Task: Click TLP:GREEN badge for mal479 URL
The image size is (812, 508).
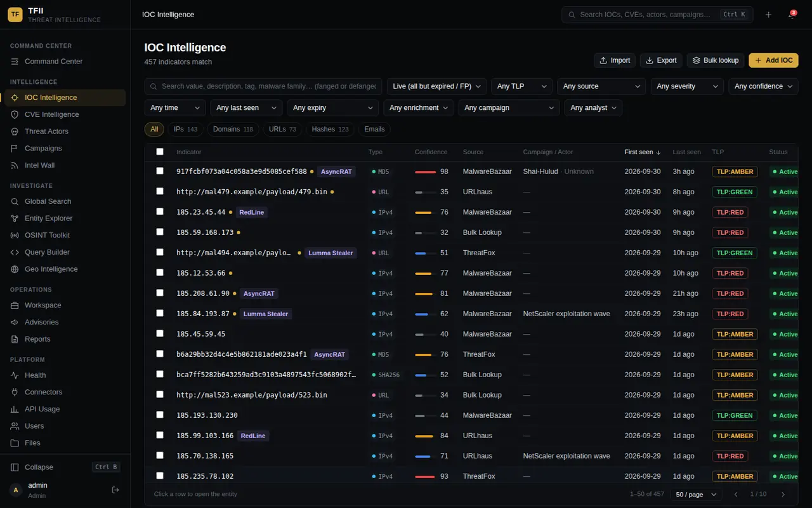Action: [735, 192]
